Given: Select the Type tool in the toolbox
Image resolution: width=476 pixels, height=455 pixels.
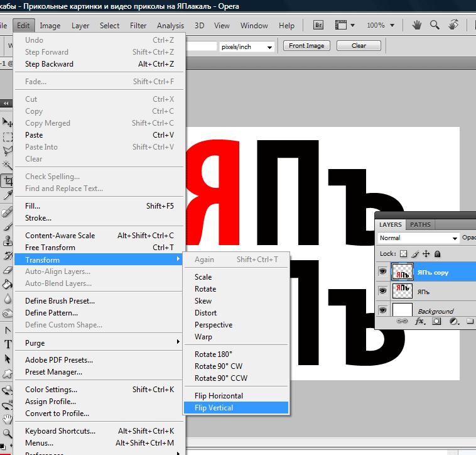Looking at the screenshot, I should click(x=8, y=344).
